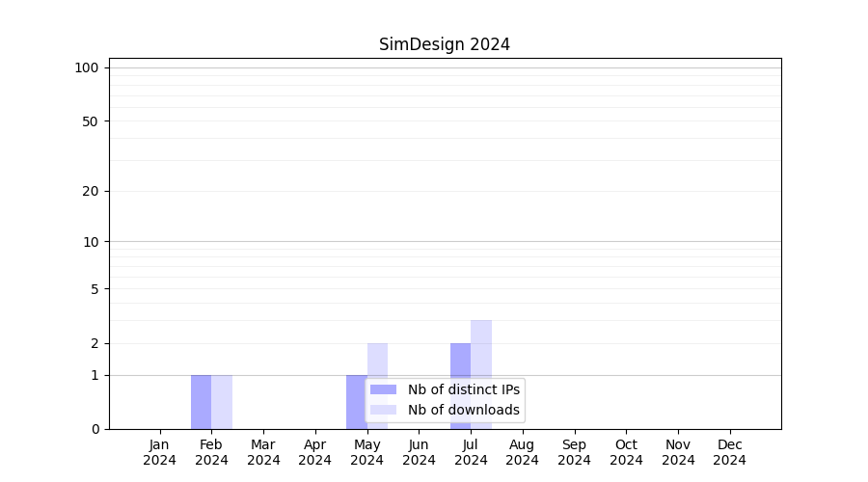Select the 'Nb of distinct IPs' legend text
Image resolution: width=868 pixels, height=482 pixels.
[x=463, y=389]
